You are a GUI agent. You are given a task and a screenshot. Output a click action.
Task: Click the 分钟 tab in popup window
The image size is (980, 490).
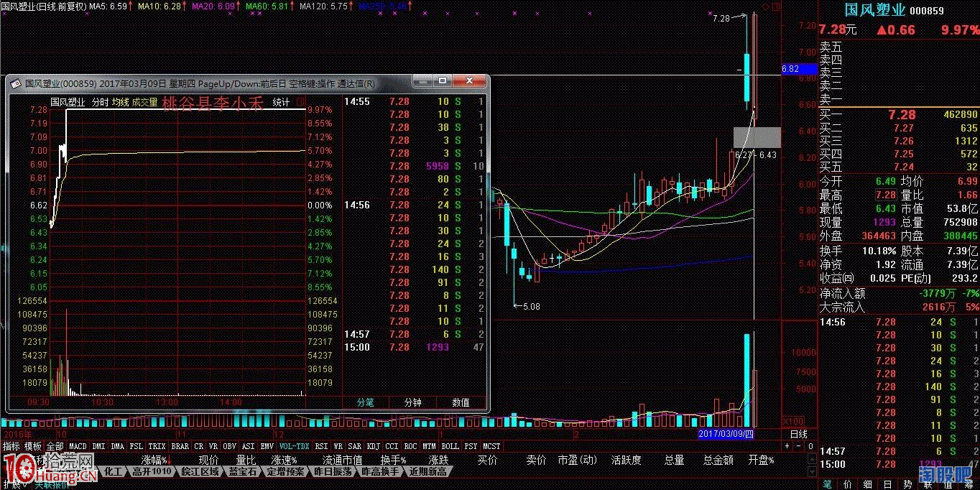(x=413, y=403)
